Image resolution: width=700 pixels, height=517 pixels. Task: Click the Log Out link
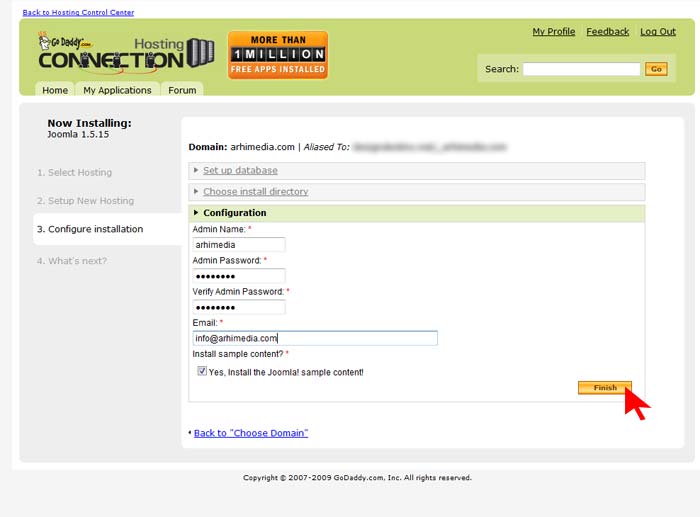pos(658,32)
